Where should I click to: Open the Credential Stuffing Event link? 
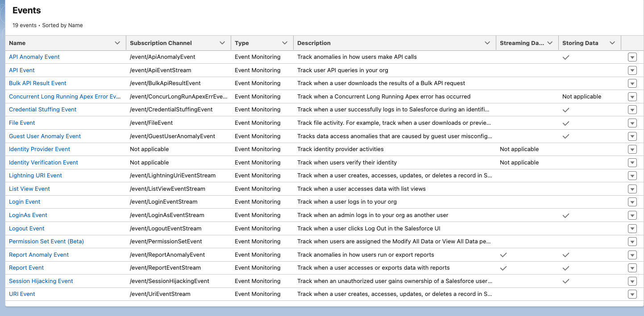(43, 110)
